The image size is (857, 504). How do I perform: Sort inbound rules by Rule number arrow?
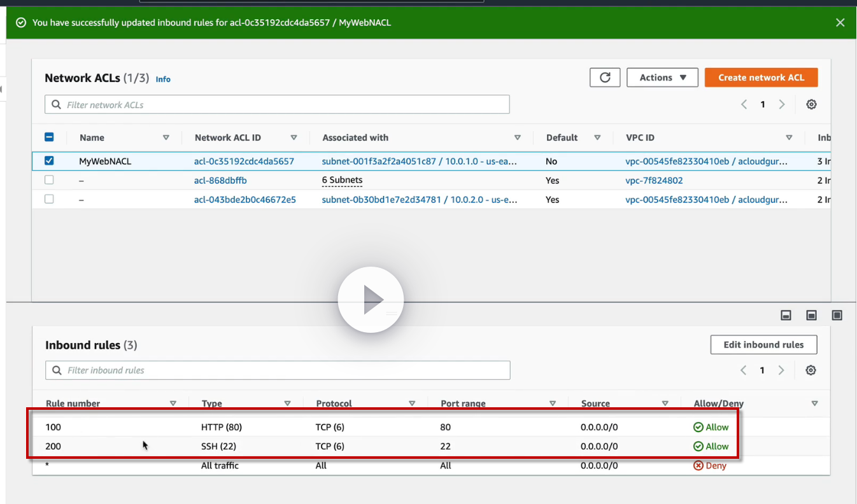coord(173,403)
